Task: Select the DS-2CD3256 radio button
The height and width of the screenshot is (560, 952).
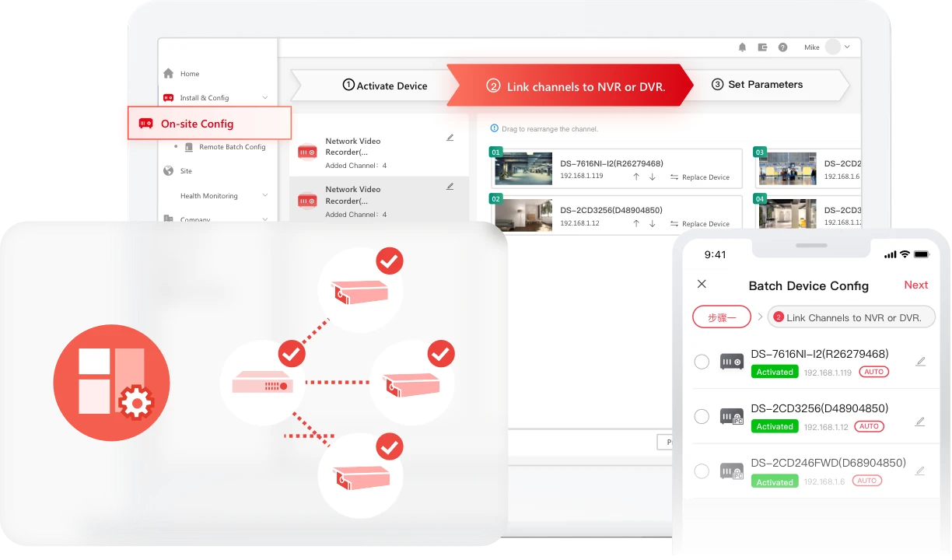Action: (x=702, y=416)
